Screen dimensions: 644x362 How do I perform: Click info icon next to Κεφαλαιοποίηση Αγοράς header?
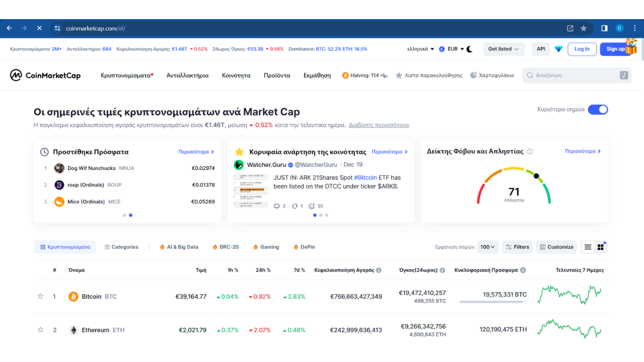pyautogui.click(x=379, y=270)
